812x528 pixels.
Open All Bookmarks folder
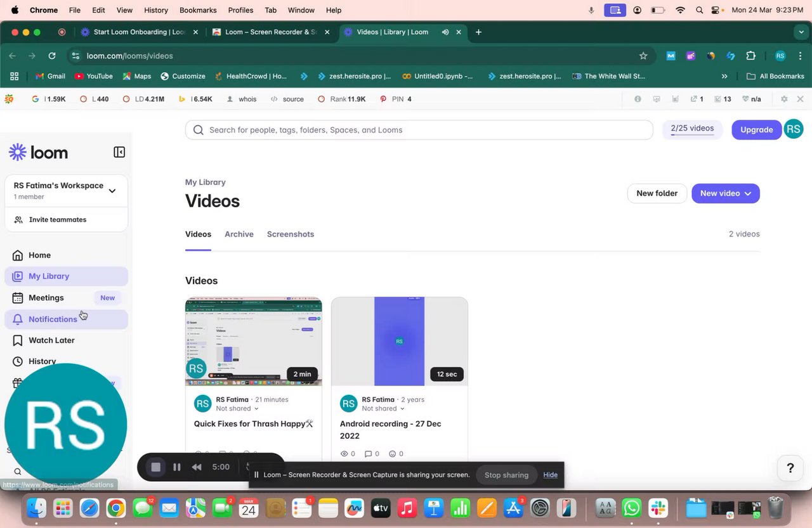775,76
